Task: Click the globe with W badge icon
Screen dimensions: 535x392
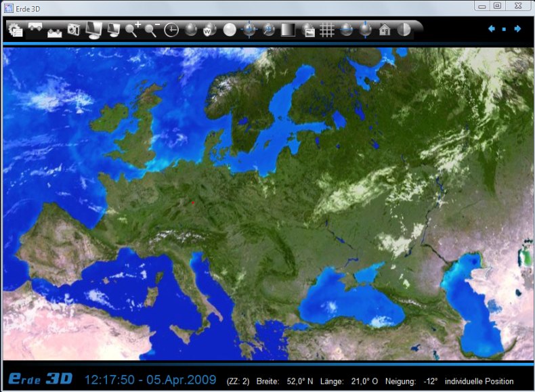Action: 210,30
